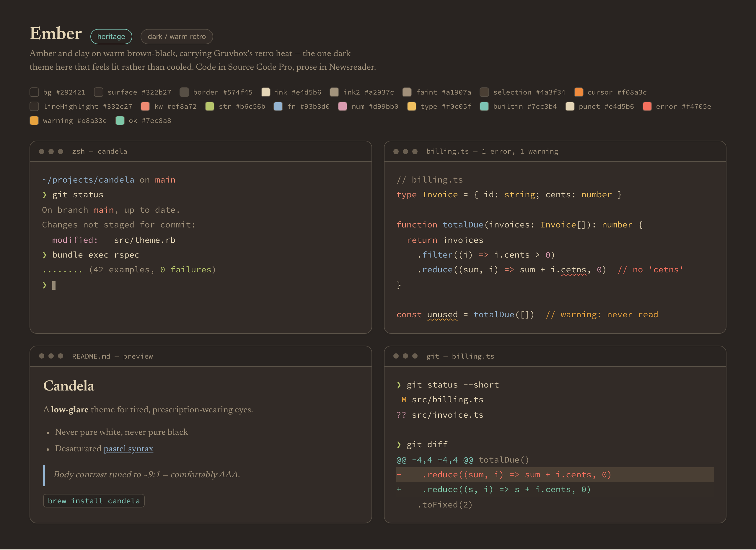Viewport: 756px width, 550px height.
Task: Pick the str #b6c56b green swatch
Action: (x=210, y=106)
